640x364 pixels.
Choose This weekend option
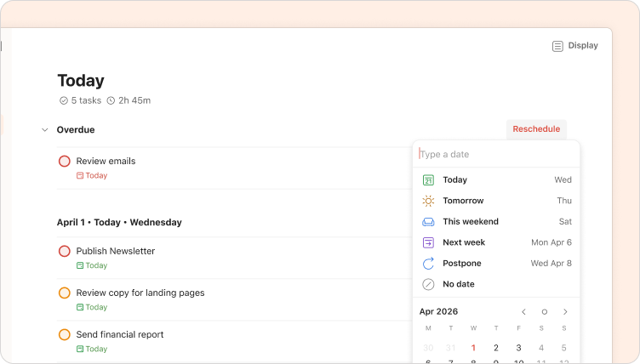pyautogui.click(x=496, y=222)
